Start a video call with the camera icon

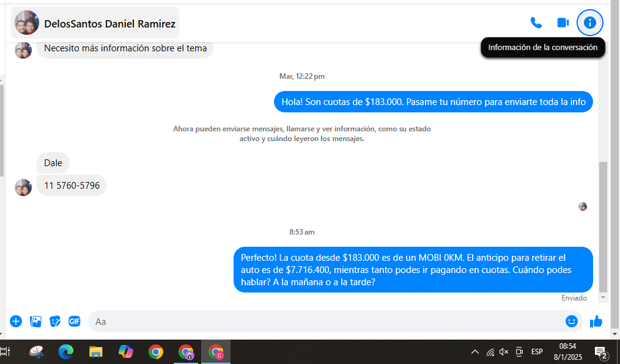click(x=563, y=23)
